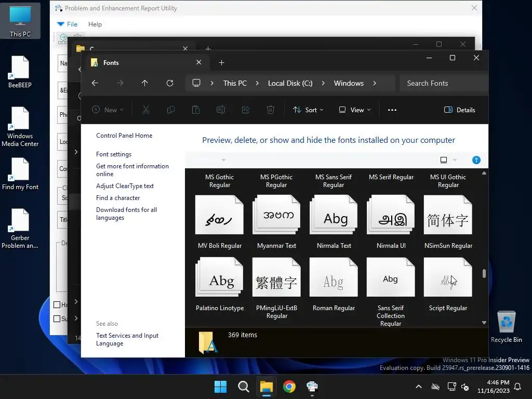Open taskbar Search

tap(244, 387)
